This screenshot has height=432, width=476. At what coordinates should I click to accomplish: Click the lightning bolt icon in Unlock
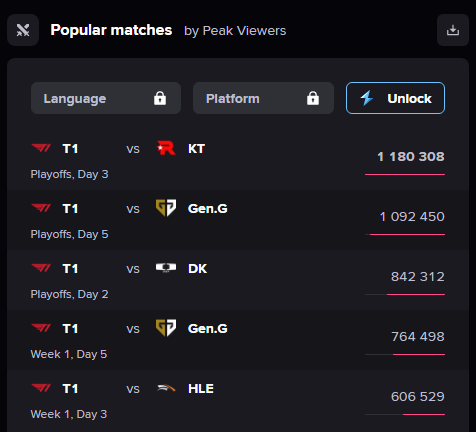(367, 98)
